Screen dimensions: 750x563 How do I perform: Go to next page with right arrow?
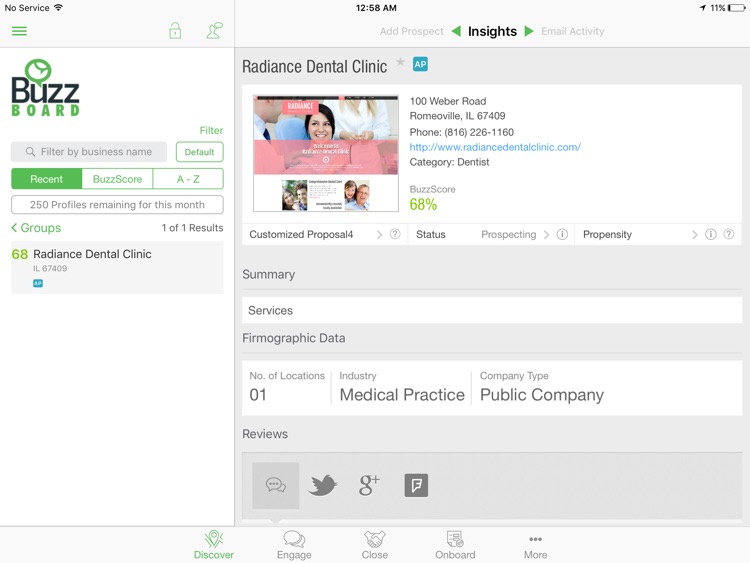pos(529,31)
